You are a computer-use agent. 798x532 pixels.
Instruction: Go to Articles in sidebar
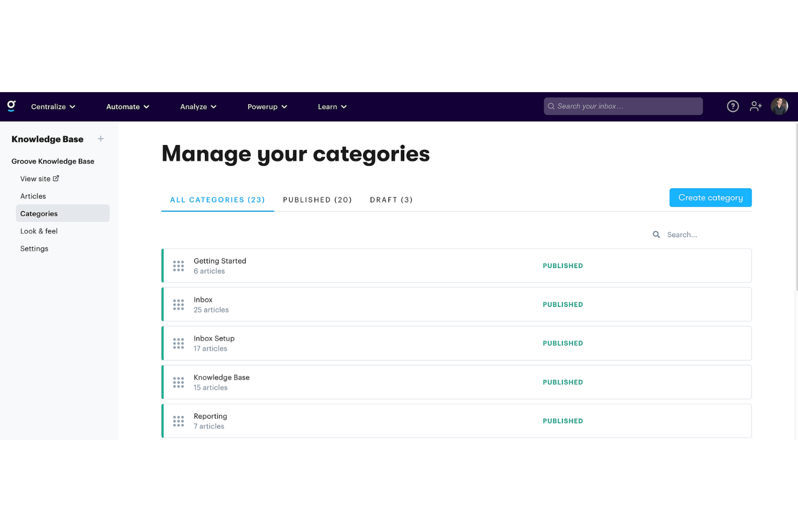pos(33,196)
